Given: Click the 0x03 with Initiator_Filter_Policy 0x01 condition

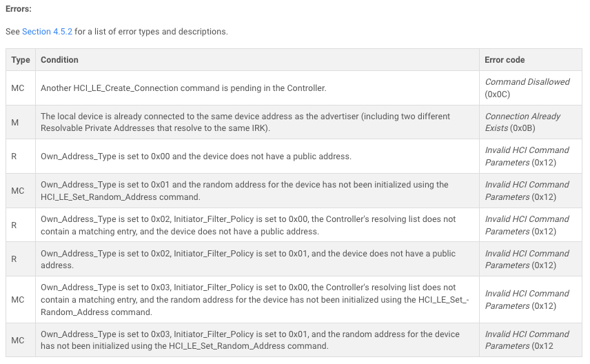Looking at the screenshot, I should 250,340.
